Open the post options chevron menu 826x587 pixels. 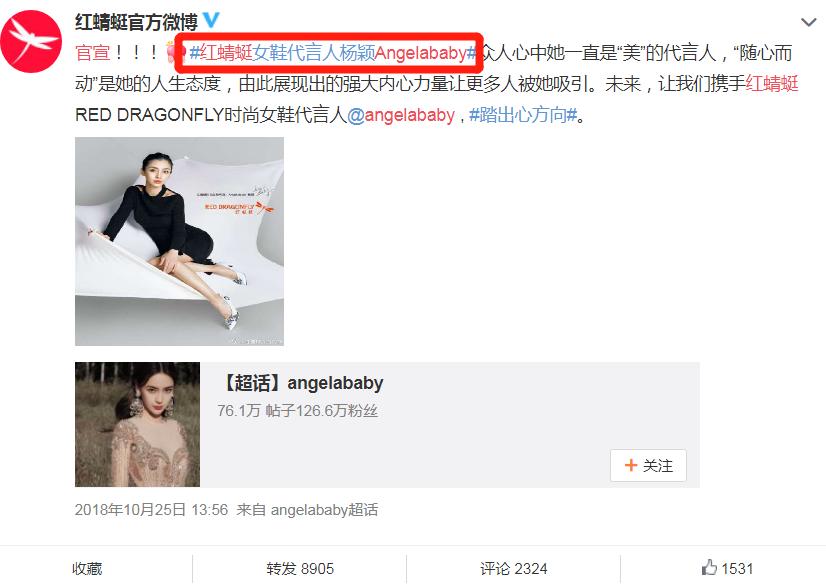[x=809, y=22]
